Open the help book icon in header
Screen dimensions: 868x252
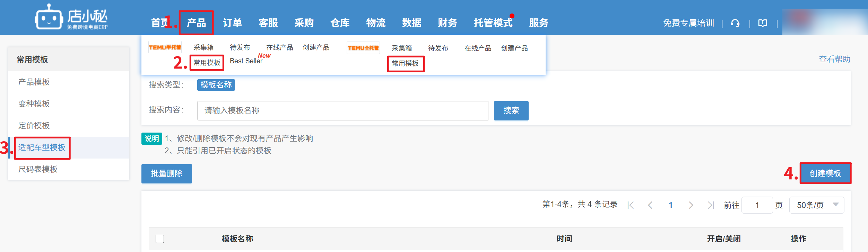[x=763, y=23]
